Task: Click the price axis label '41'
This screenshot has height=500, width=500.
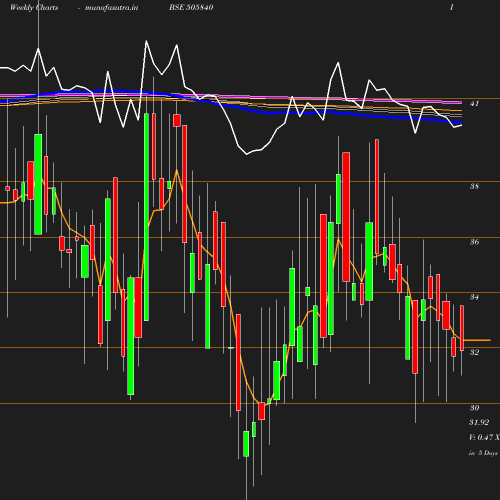Action: [x=475, y=103]
